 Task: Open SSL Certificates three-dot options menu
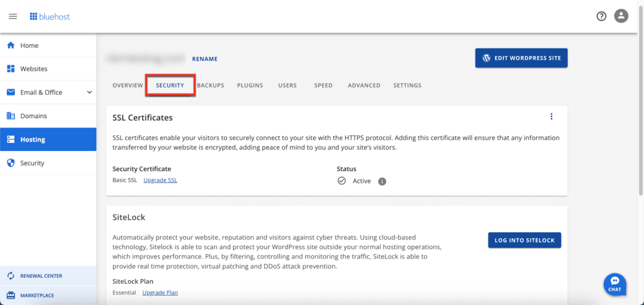pyautogui.click(x=551, y=116)
